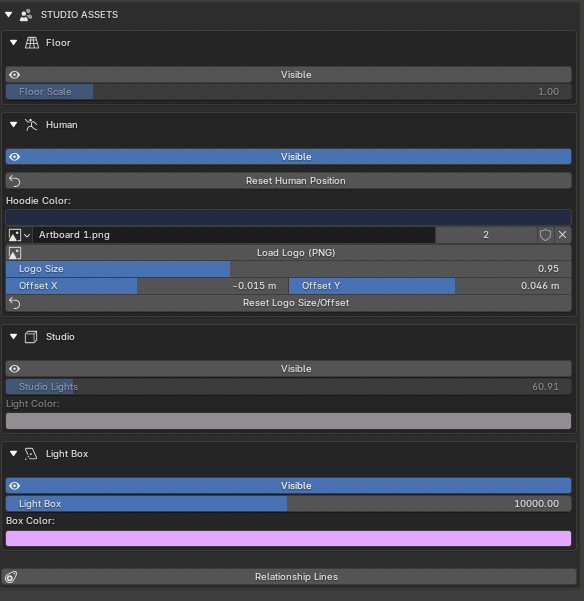Click the Floor Scale slider

point(289,92)
